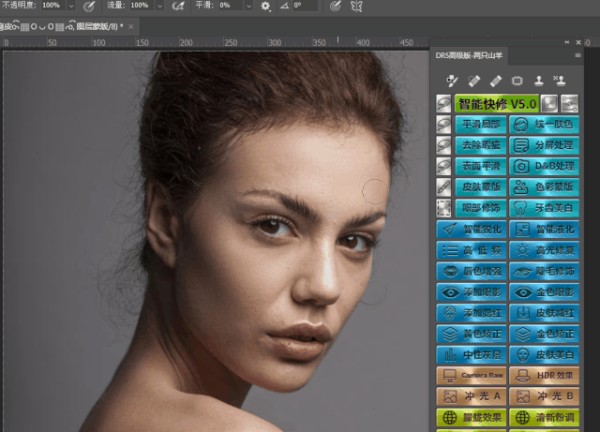The image size is (600, 432).
Task: Click the brush-with-swatch tool icon in DR5 panel
Action: (x=452, y=80)
